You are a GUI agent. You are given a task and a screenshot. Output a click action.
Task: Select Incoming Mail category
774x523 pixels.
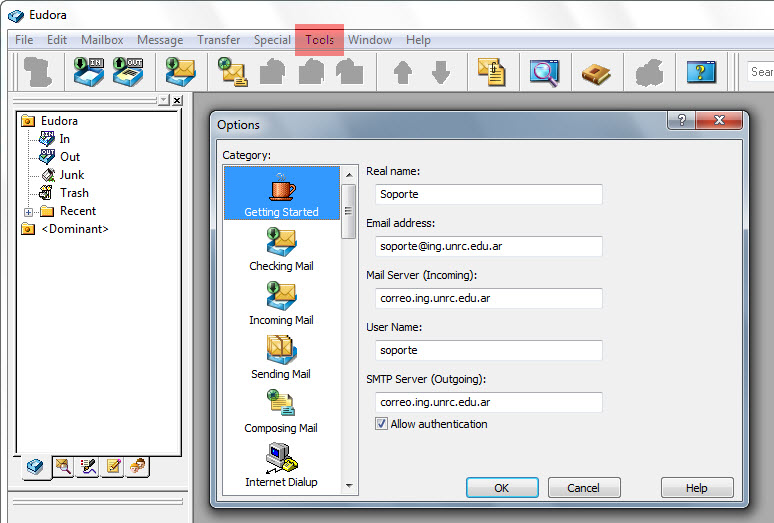click(281, 303)
